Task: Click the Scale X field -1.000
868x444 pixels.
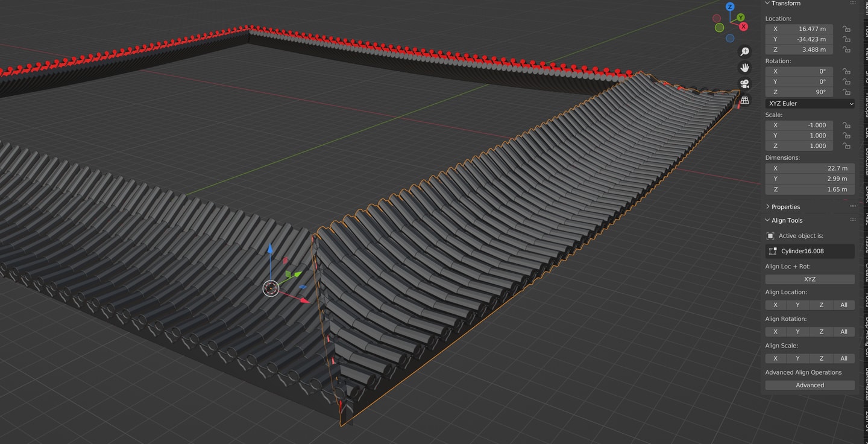Action: click(799, 125)
